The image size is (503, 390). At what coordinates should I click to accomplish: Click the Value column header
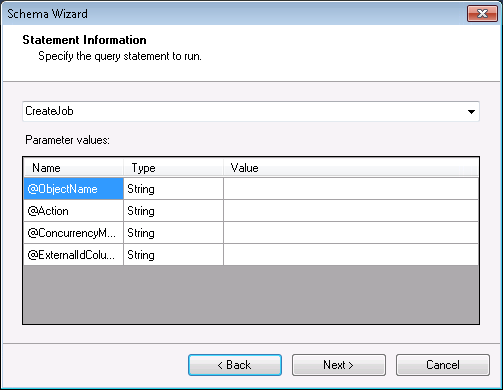tap(351, 168)
